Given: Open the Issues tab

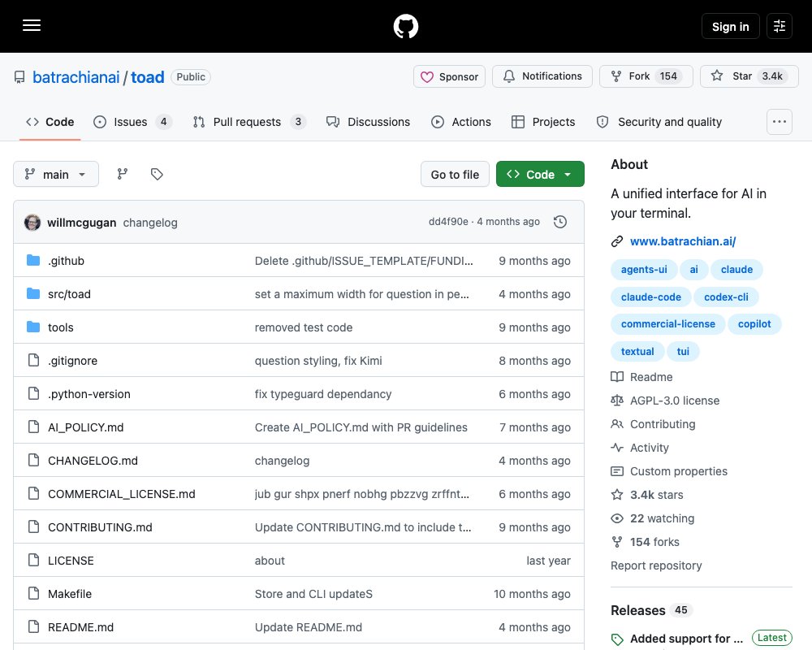Looking at the screenshot, I should click(x=132, y=122).
